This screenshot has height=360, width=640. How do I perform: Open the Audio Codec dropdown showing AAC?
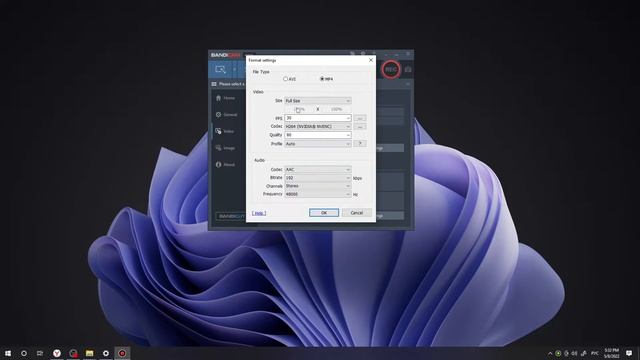click(318, 169)
